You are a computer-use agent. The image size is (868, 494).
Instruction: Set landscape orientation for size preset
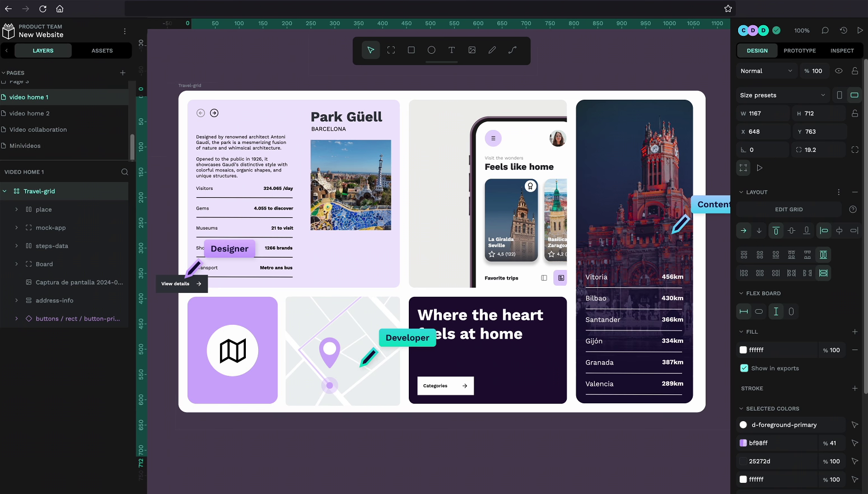click(855, 95)
